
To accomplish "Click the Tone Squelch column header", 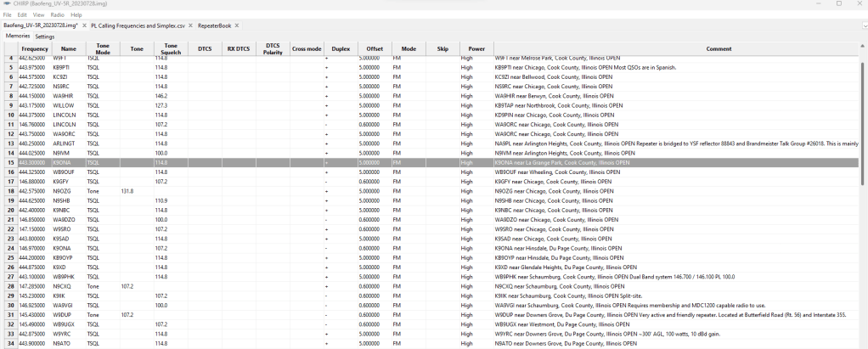I will pos(171,49).
